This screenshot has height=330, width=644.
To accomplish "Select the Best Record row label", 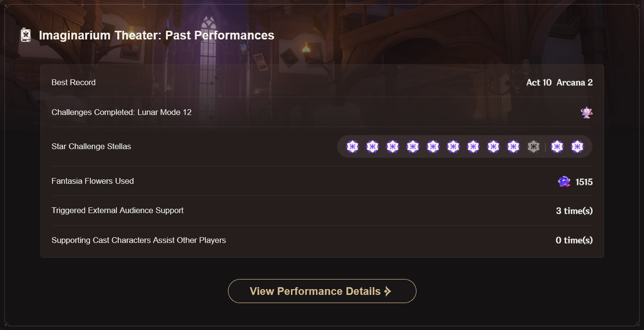I will click(74, 82).
